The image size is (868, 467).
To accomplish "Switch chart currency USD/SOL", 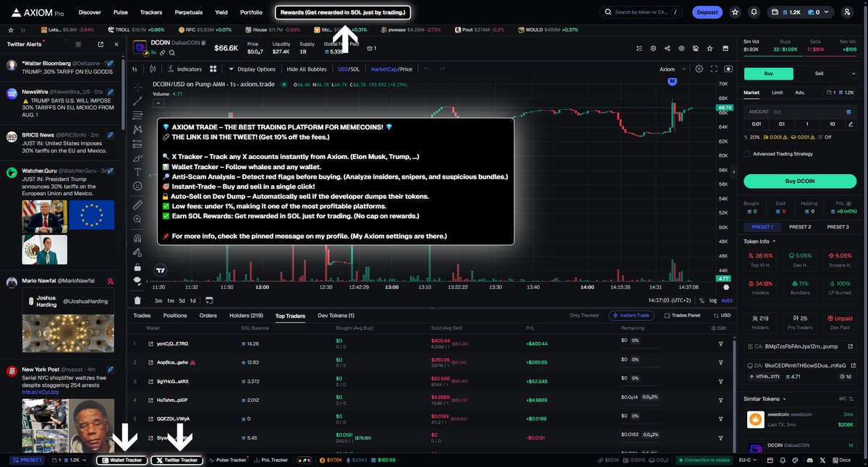I will click(x=349, y=69).
